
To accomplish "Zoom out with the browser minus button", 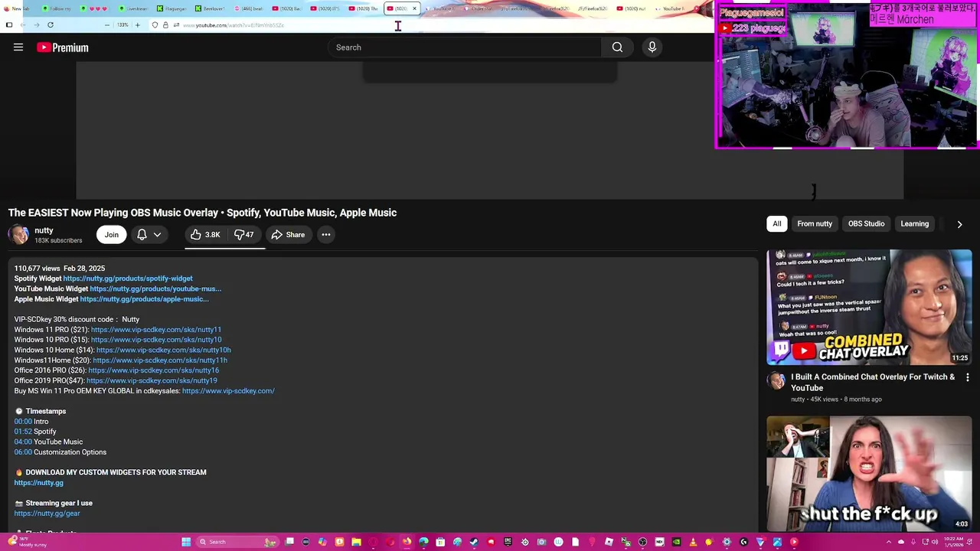I will click(107, 25).
